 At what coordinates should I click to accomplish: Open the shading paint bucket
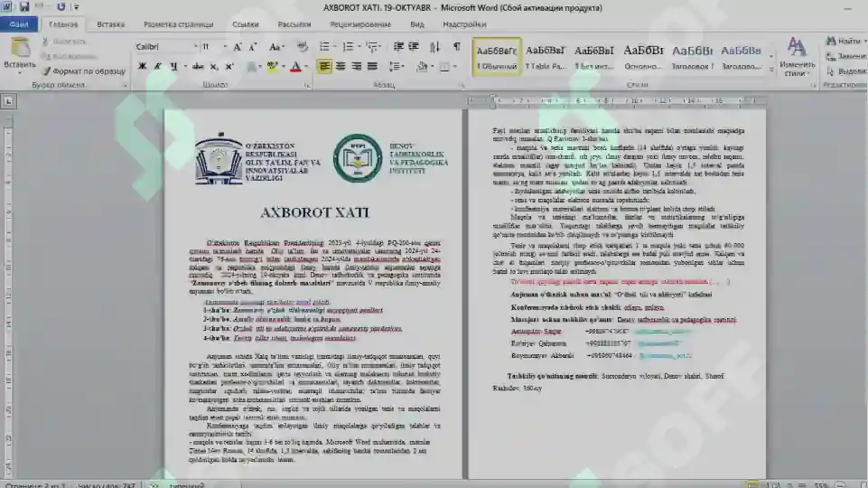coord(422,67)
